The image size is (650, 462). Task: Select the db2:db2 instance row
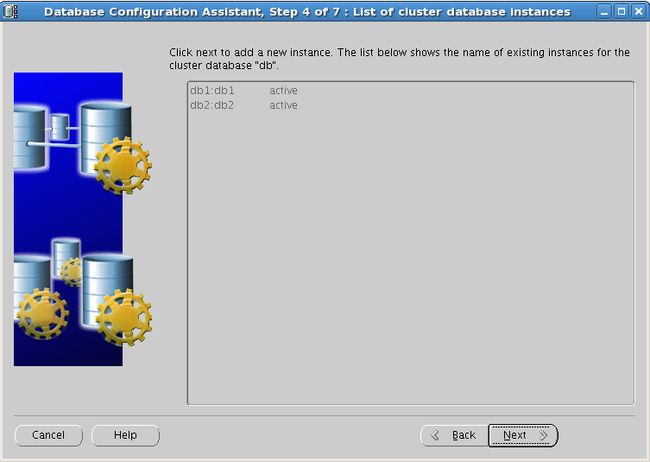click(410, 105)
